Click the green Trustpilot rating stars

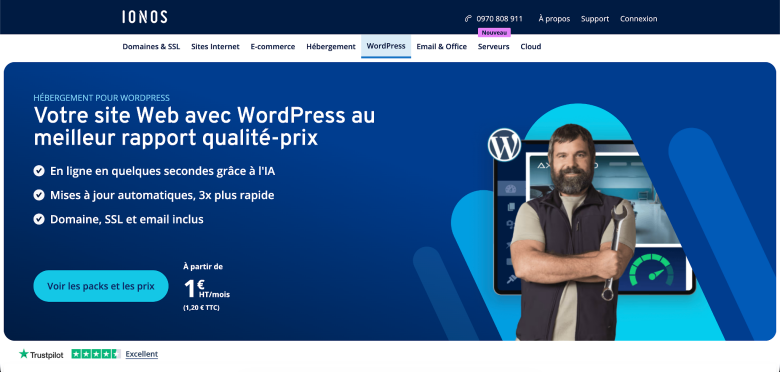point(96,354)
